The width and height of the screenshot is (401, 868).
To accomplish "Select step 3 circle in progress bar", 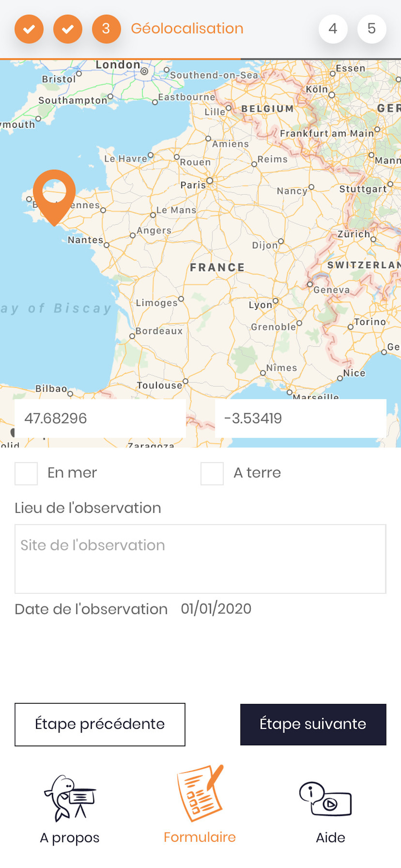I will click(x=107, y=29).
